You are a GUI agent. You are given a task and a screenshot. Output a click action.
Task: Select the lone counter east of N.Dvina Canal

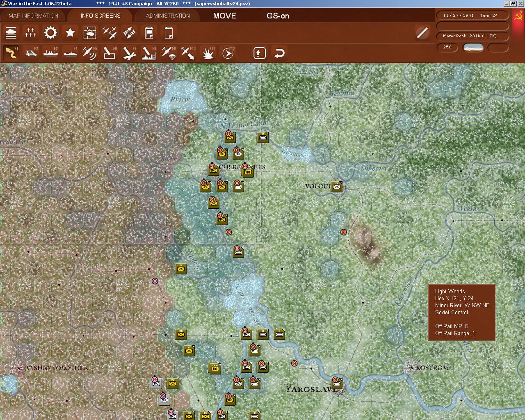point(263,137)
